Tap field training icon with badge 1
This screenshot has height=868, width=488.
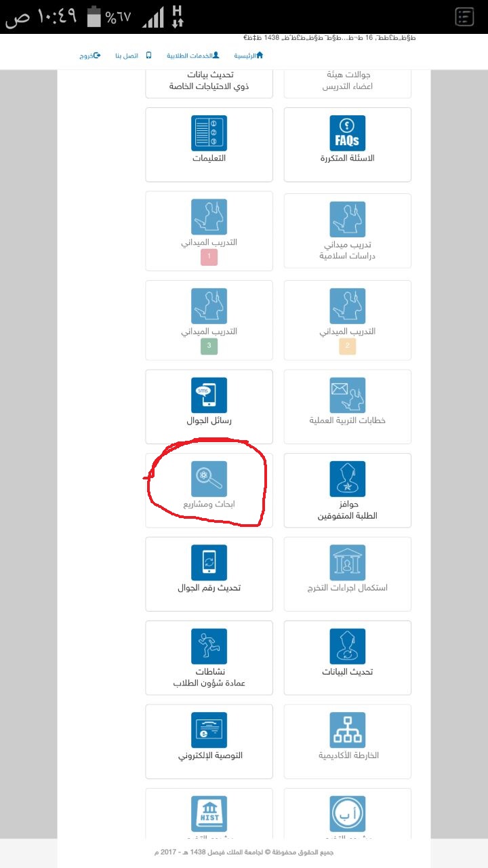click(x=209, y=217)
